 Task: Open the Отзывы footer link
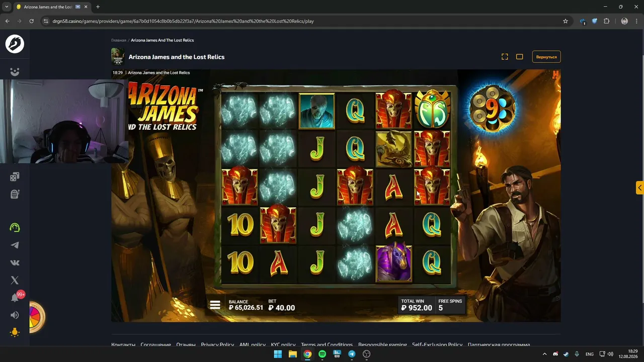tap(186, 344)
